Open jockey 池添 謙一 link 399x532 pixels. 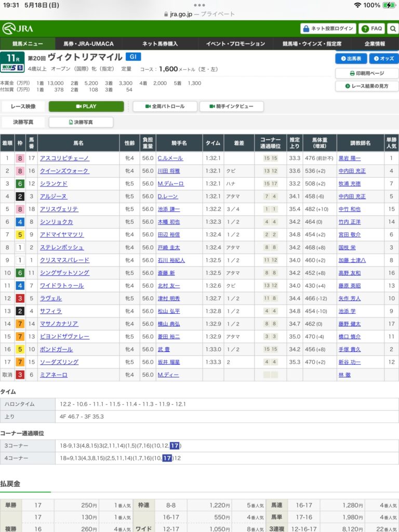point(169,209)
